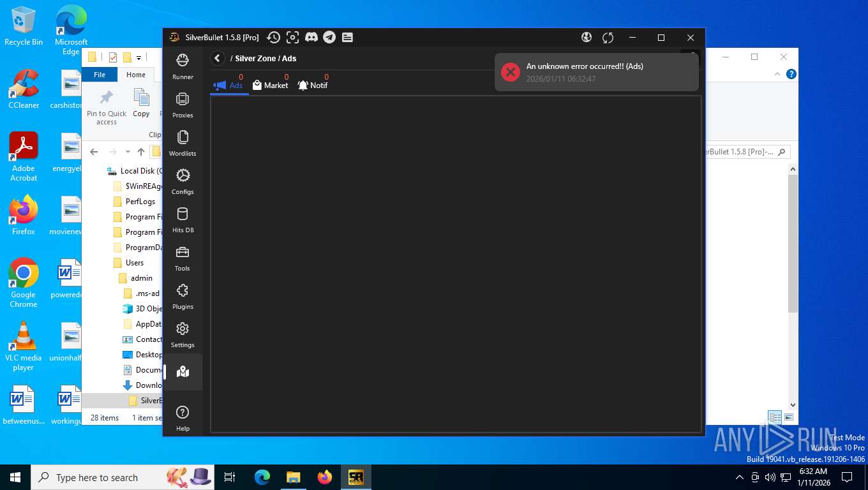Select the CCleaner desktop shortcut
This screenshot has width=868, height=490.
point(24,89)
